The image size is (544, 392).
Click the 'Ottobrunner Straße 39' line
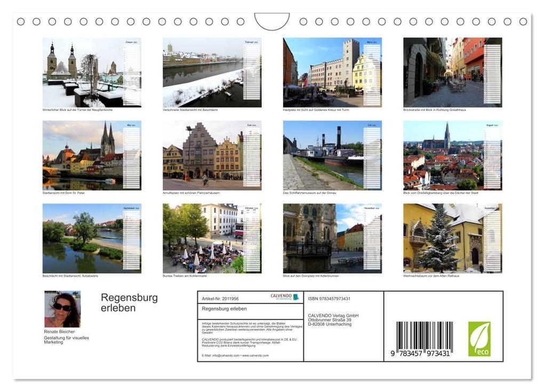click(330, 320)
